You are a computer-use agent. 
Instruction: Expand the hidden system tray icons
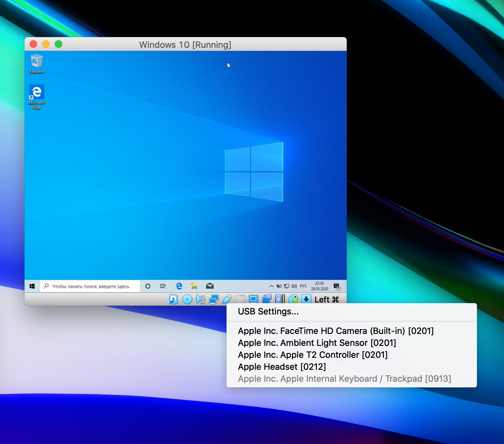tap(271, 286)
